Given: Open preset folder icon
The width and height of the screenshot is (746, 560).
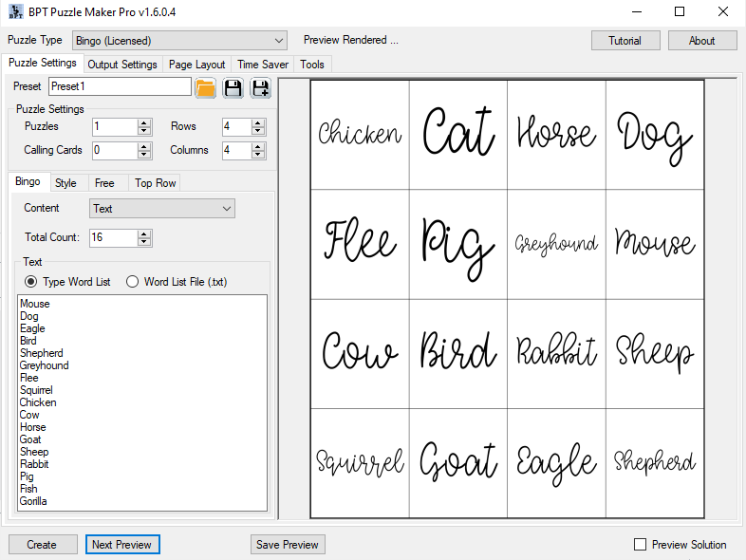Looking at the screenshot, I should pos(206,88).
